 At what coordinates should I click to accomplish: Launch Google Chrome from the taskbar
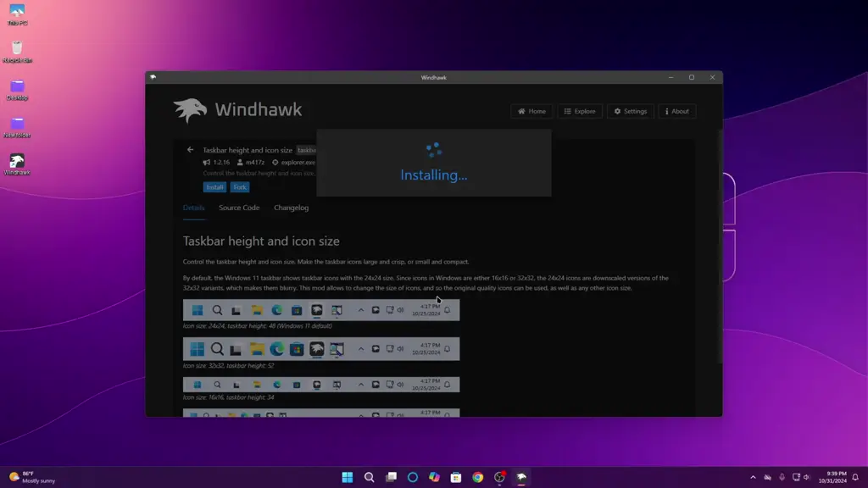tap(476, 477)
